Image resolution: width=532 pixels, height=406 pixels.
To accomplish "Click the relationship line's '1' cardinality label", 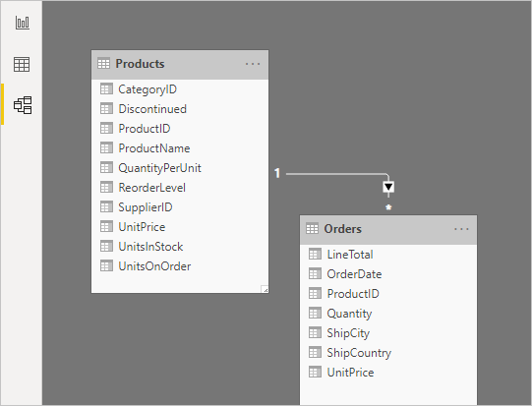I will [x=277, y=173].
